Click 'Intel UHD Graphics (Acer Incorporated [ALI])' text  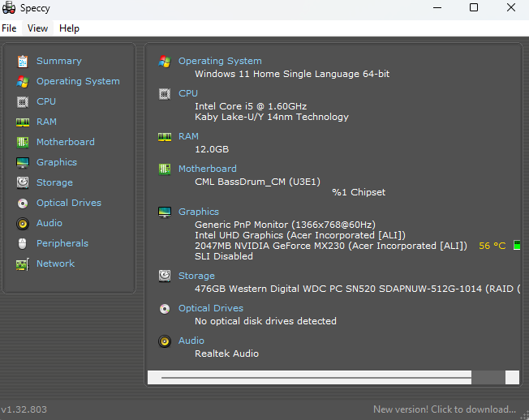tap(300, 235)
